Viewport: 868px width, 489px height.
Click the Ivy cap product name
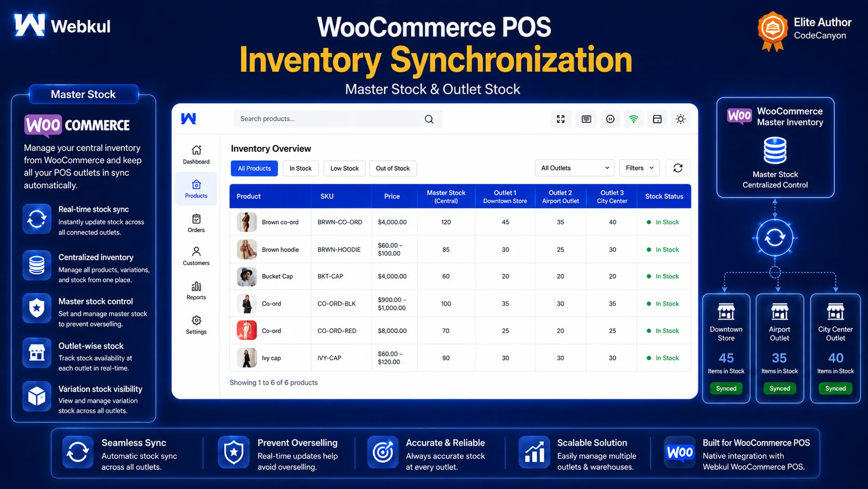tap(271, 358)
